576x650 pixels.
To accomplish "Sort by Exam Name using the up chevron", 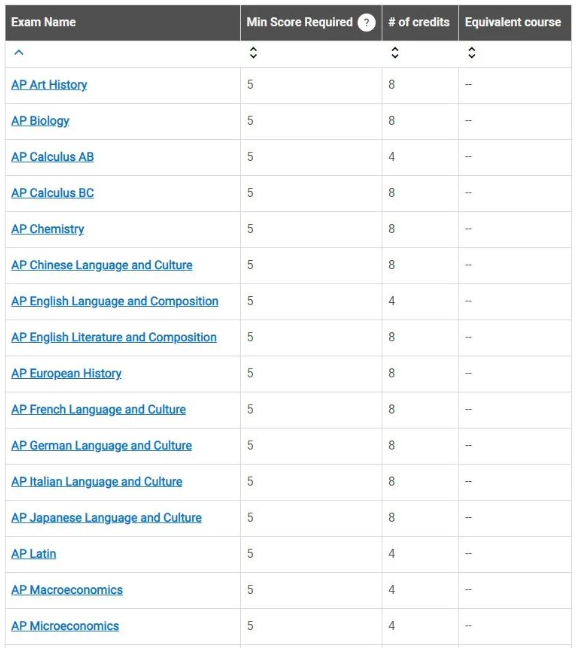I will click(x=19, y=53).
